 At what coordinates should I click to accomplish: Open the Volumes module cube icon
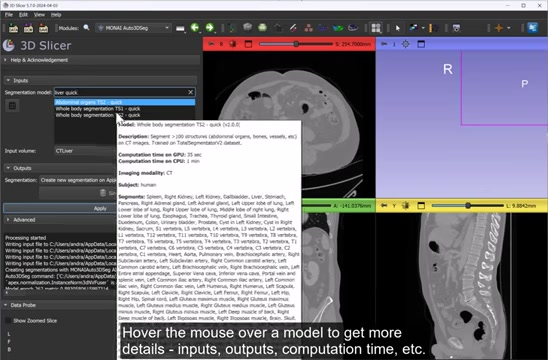[247, 28]
